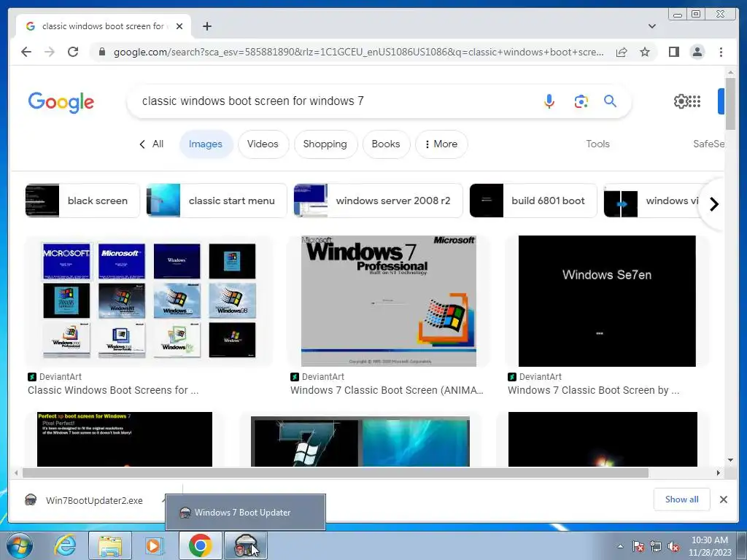Show more filter chips with right arrow

coord(713,204)
